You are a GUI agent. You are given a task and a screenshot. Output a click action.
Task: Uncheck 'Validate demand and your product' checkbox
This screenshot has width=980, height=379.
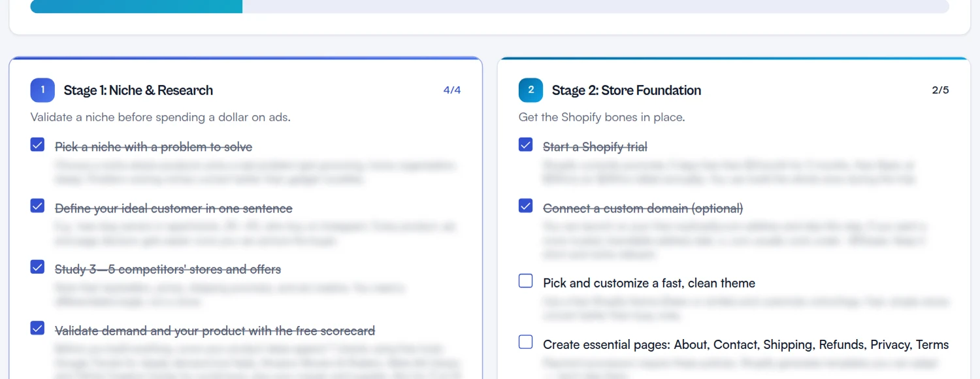tap(37, 328)
